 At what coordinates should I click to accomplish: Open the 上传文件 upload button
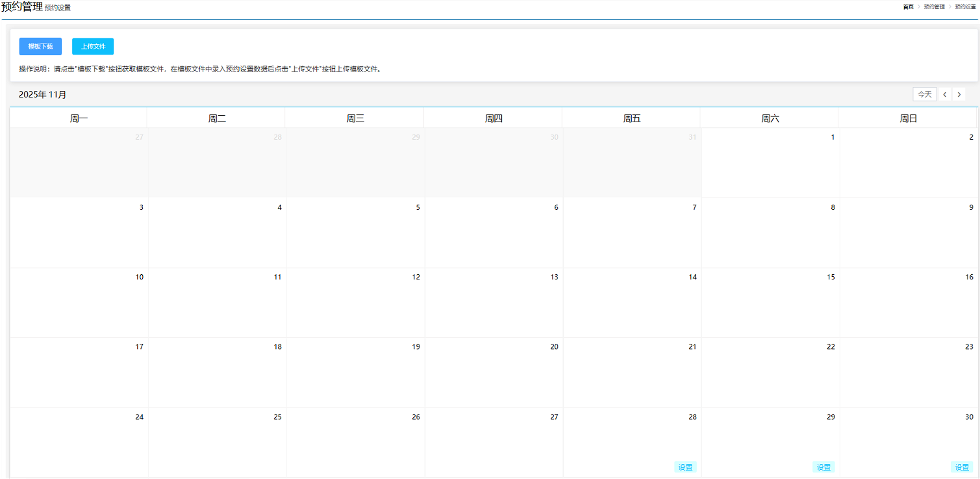[93, 47]
